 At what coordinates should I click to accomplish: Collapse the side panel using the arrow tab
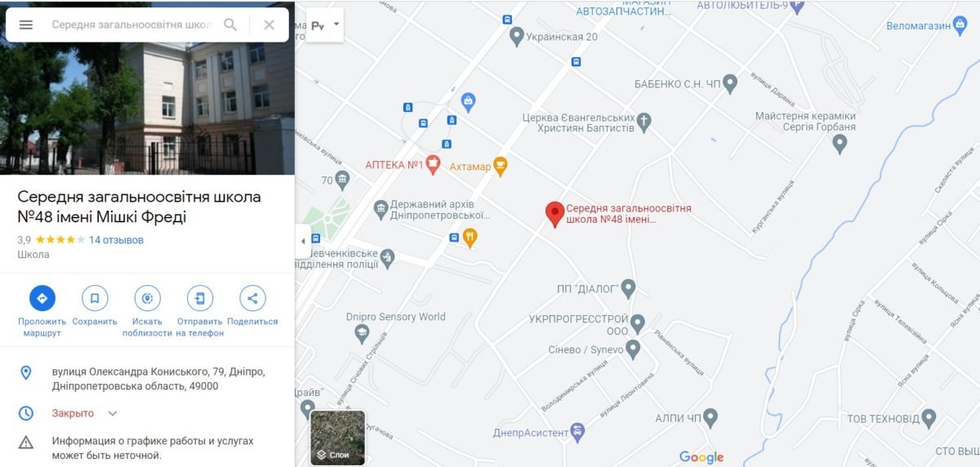tap(303, 241)
